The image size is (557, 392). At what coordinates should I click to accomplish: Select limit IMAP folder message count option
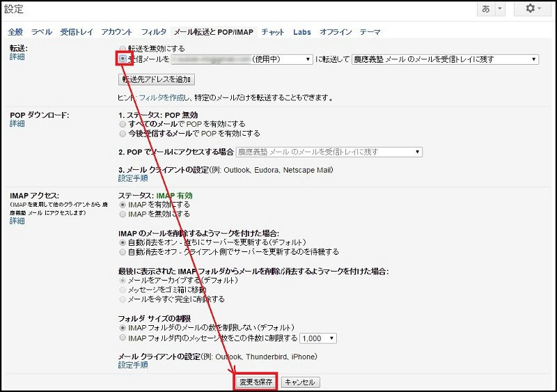[123, 338]
